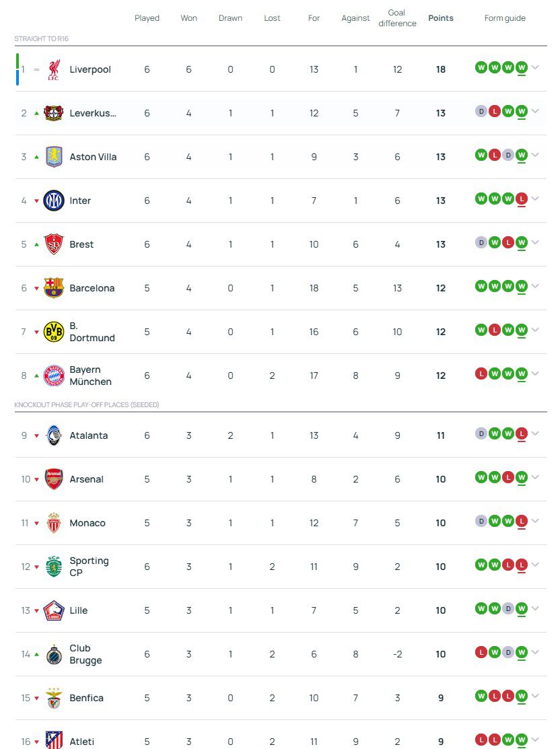560x749 pixels.
Task: Click the Aston Villa club badge
Action: coord(54,157)
